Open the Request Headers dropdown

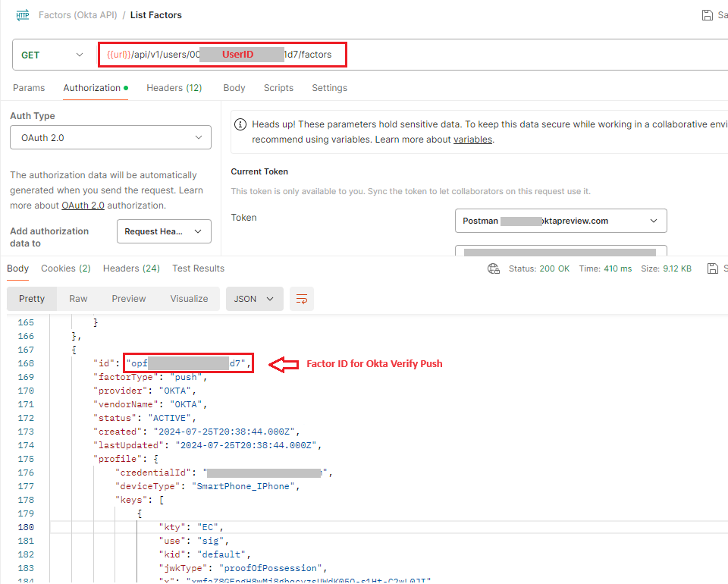pos(164,231)
